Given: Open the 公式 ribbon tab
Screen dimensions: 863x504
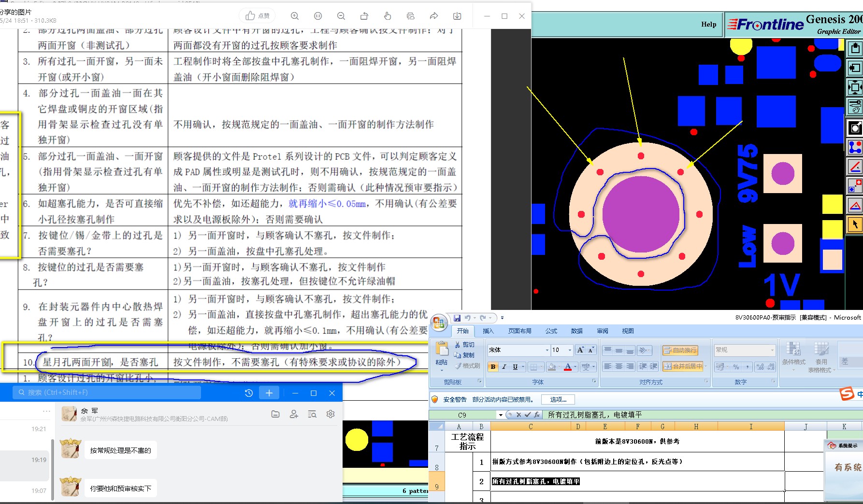Looking at the screenshot, I should (551, 331).
